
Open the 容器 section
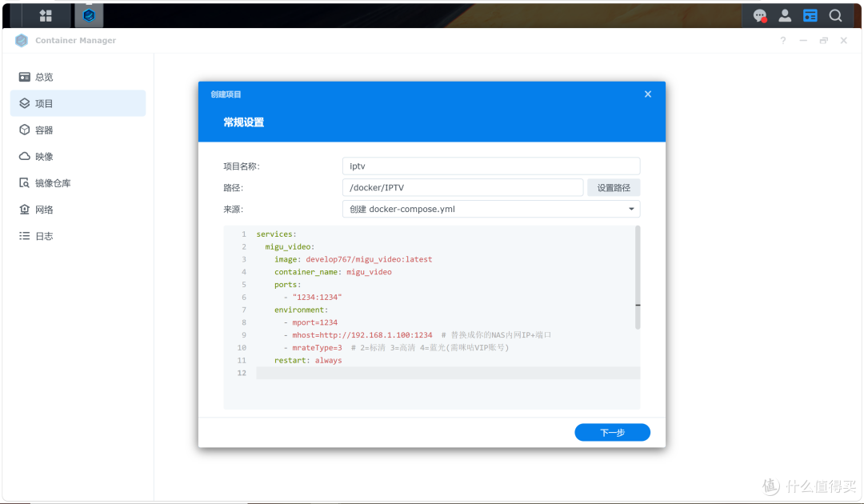pos(78,130)
